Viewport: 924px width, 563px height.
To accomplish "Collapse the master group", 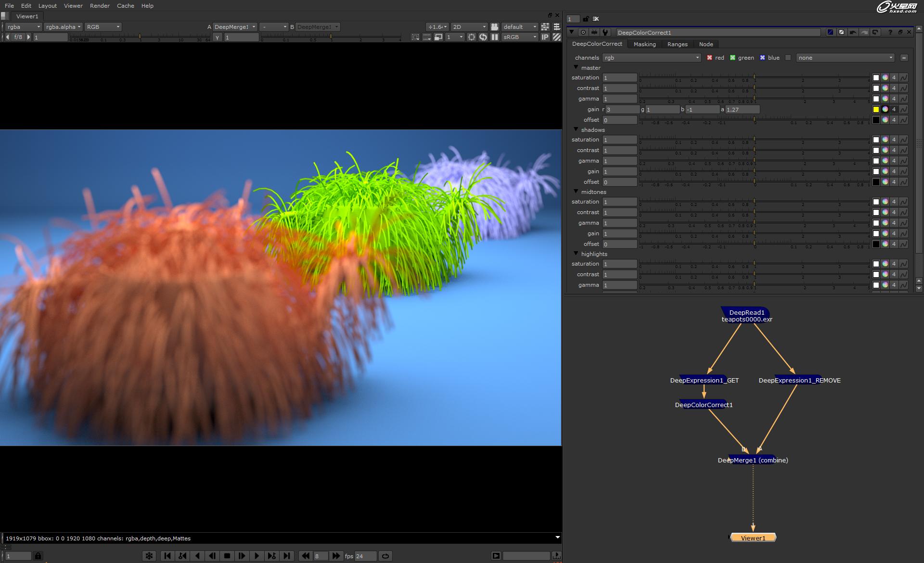I will (576, 67).
